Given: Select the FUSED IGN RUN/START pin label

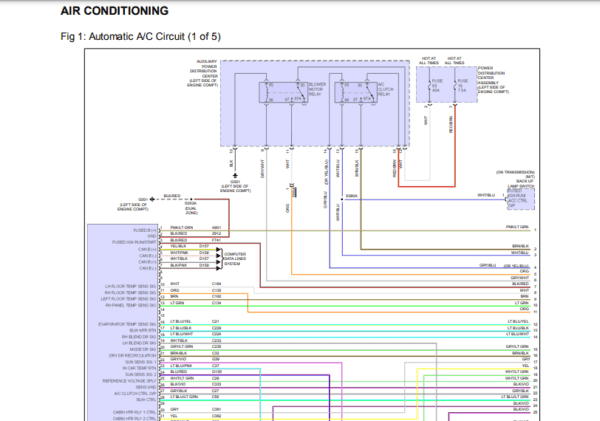Looking at the screenshot, I should 134,242.
